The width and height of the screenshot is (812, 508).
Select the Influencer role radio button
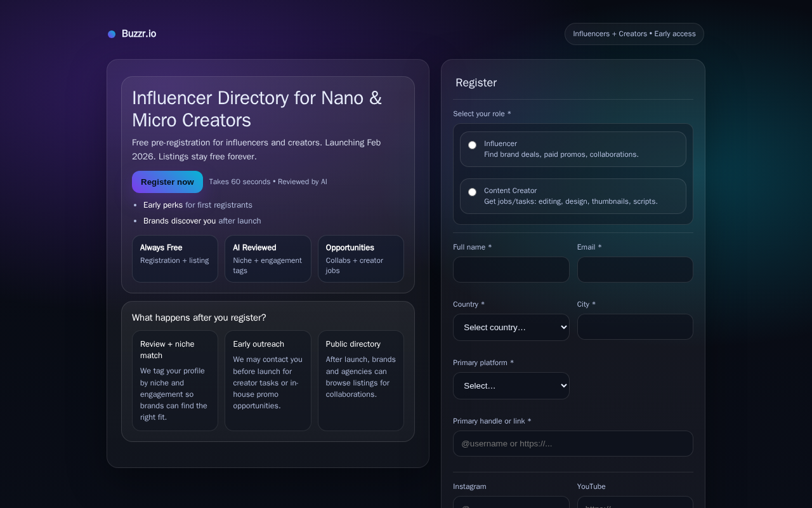pyautogui.click(x=472, y=145)
